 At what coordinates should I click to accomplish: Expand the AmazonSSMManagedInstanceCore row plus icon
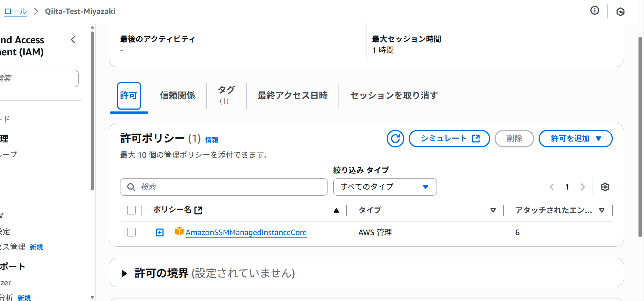[x=160, y=232]
